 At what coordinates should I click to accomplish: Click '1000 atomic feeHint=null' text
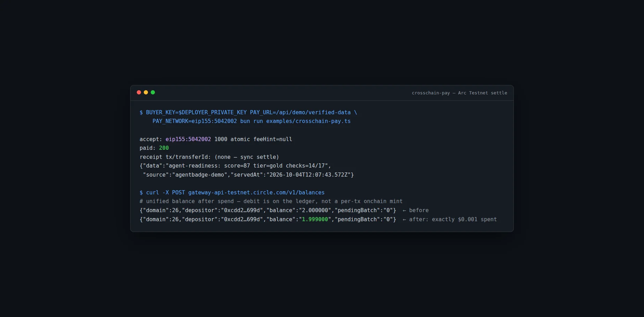point(253,139)
